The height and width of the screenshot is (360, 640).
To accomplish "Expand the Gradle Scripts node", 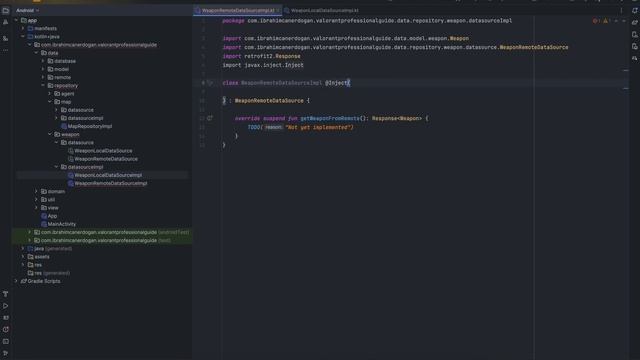I will 16,281.
